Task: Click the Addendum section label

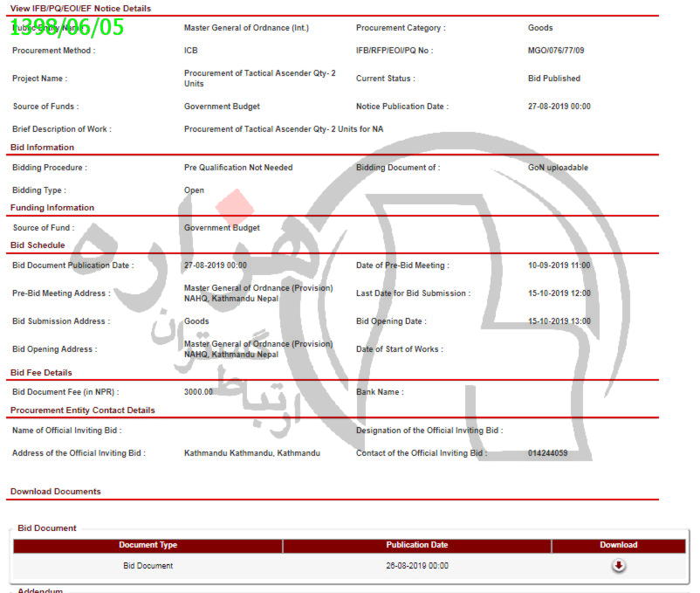Action: click(x=40, y=590)
